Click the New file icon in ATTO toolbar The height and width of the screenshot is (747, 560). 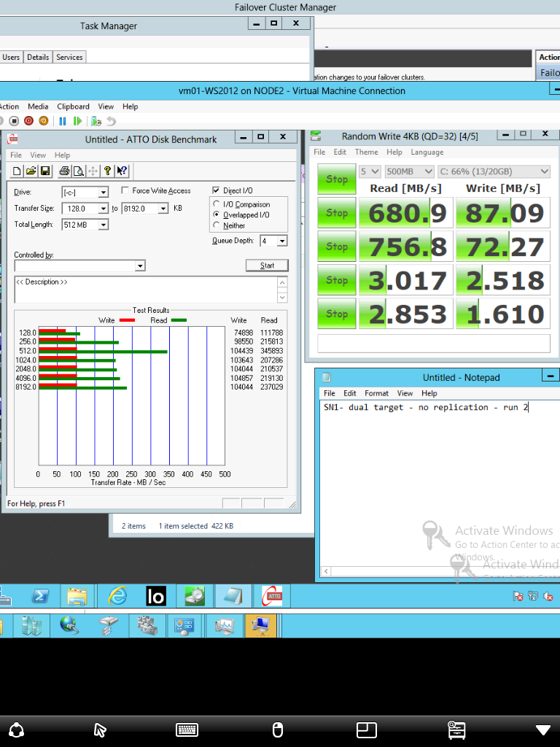point(17,171)
